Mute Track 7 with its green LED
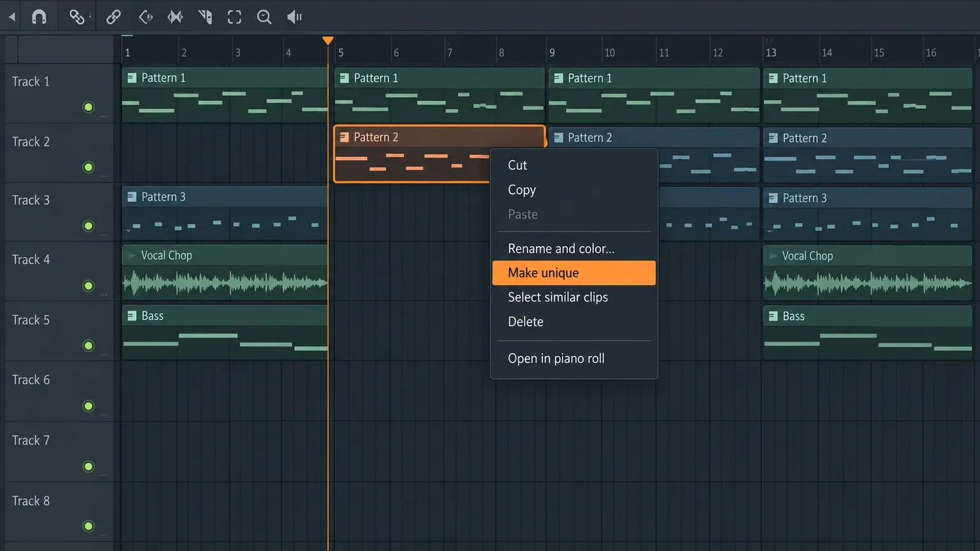 89,467
